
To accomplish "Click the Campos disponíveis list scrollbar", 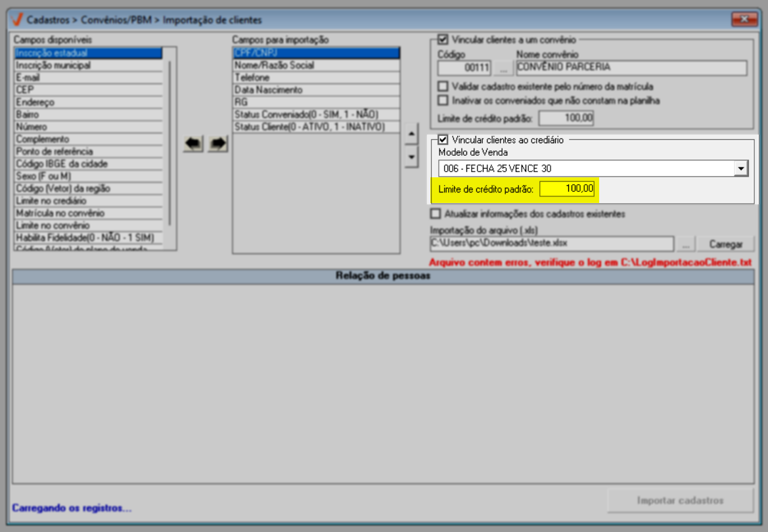I will [170, 143].
